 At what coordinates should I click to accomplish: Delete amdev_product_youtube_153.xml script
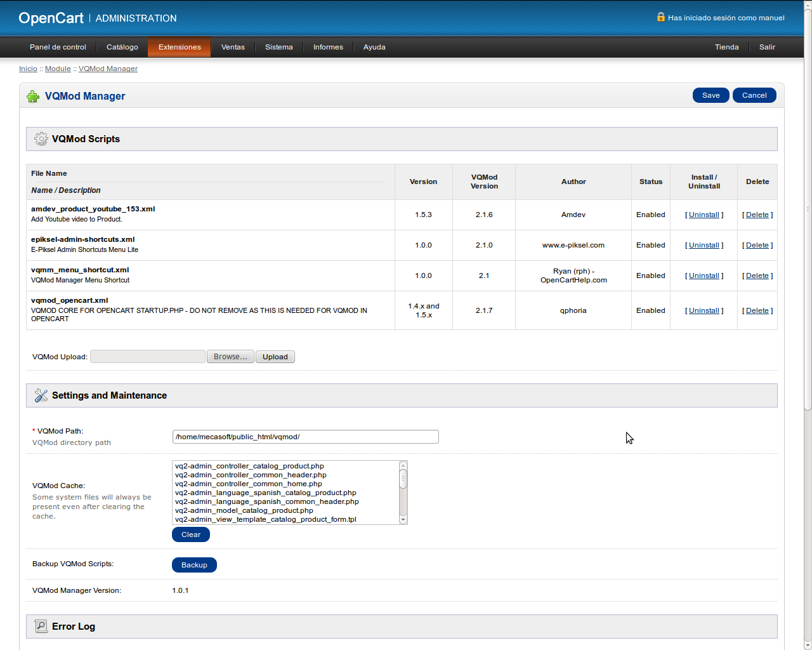click(x=757, y=215)
